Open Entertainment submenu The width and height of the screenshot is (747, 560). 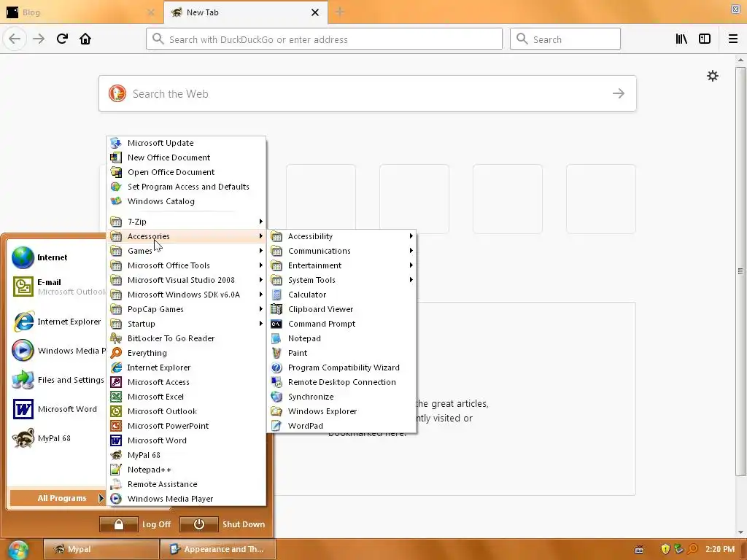pos(341,265)
